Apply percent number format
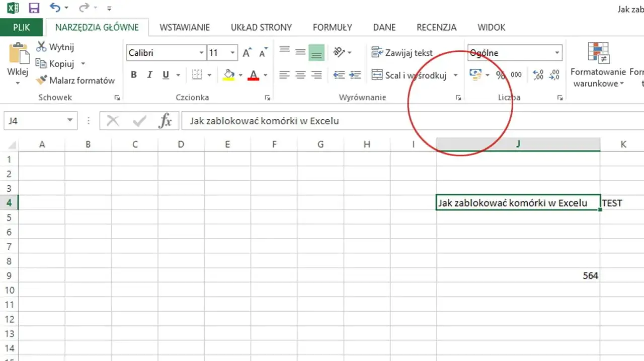This screenshot has height=361, width=644. point(501,74)
